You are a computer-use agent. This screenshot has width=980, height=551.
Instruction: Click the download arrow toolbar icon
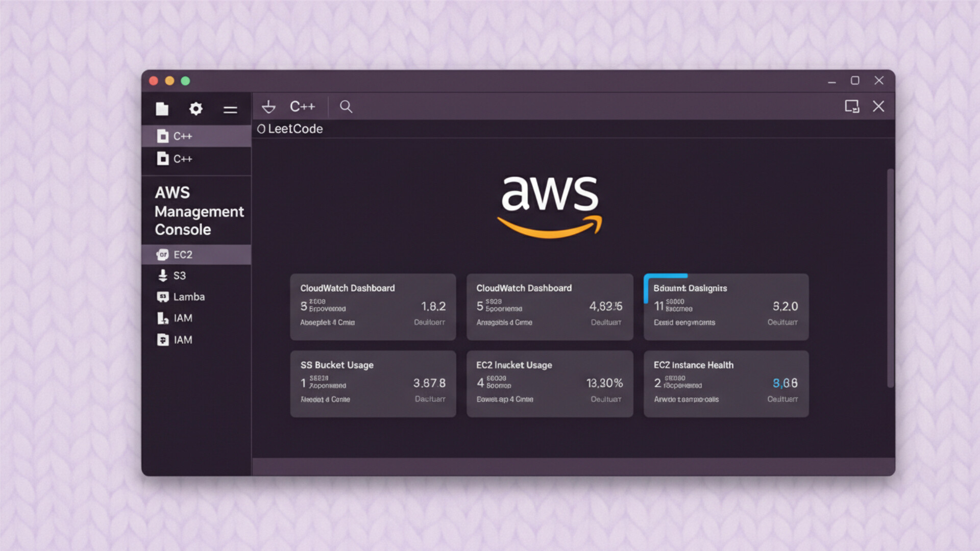point(268,107)
